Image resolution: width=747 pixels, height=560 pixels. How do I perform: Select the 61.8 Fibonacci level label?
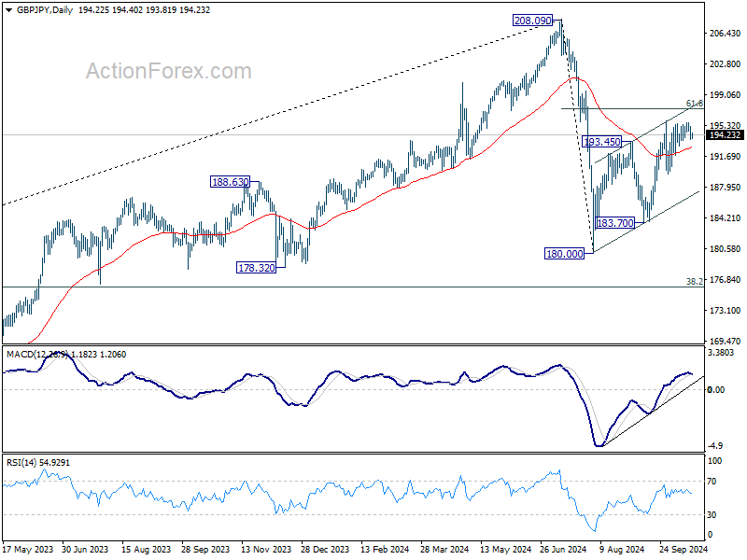pyautogui.click(x=694, y=104)
